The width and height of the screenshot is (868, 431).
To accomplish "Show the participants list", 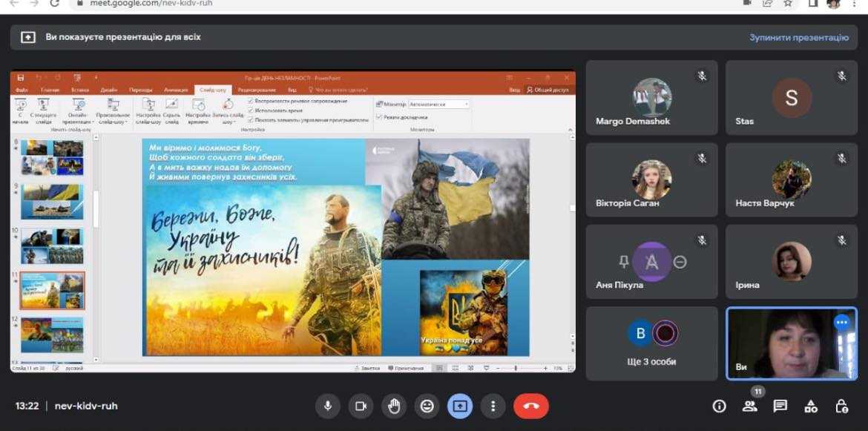I will (749, 406).
